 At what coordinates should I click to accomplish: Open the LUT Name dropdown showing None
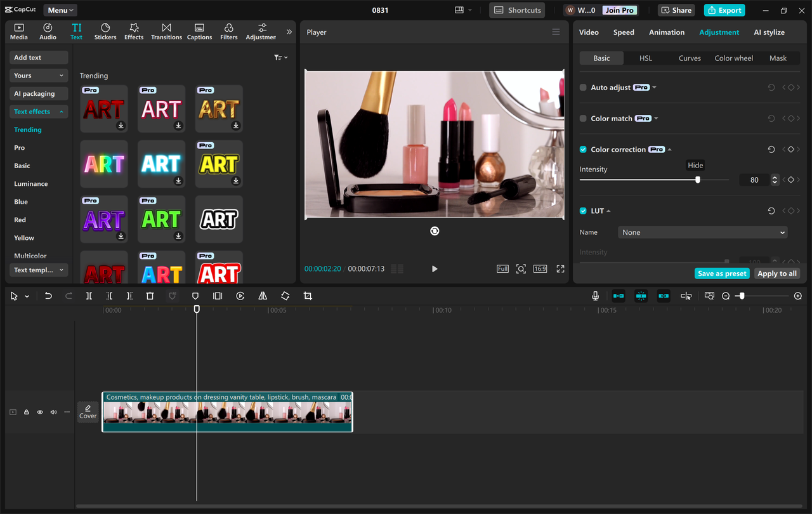pos(702,232)
